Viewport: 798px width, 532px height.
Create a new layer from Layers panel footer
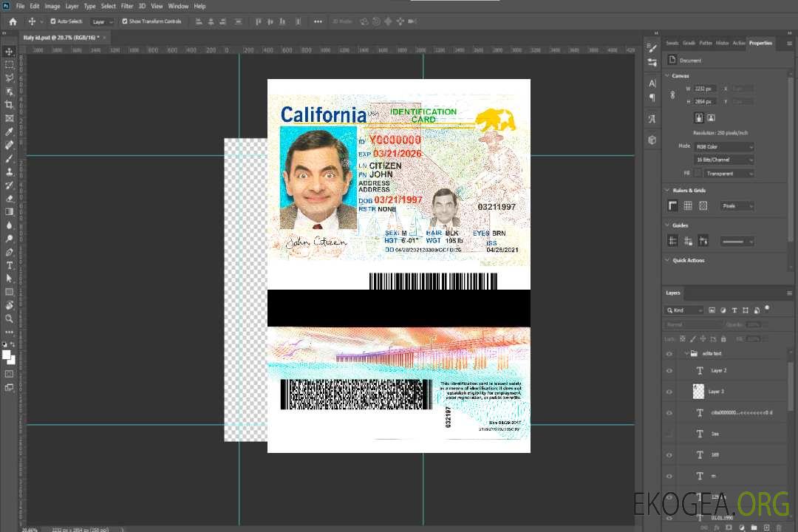tap(766, 528)
